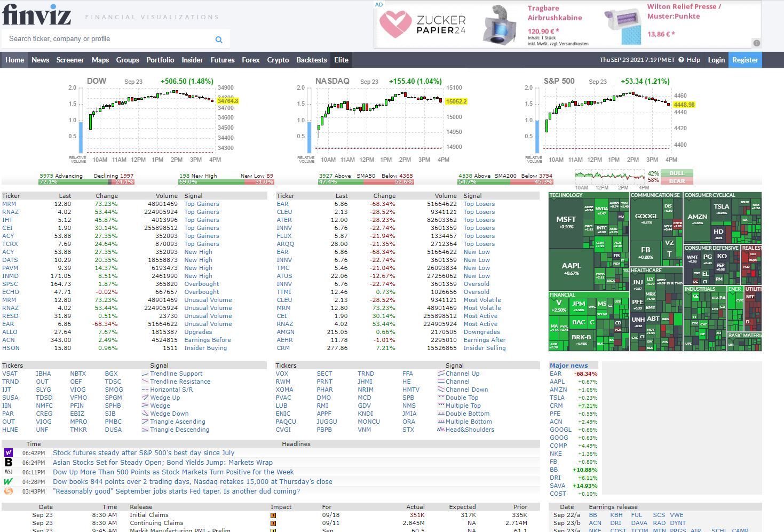Click Channel Up pattern icon
Viewport: 784px width, 532px height.
click(x=441, y=374)
